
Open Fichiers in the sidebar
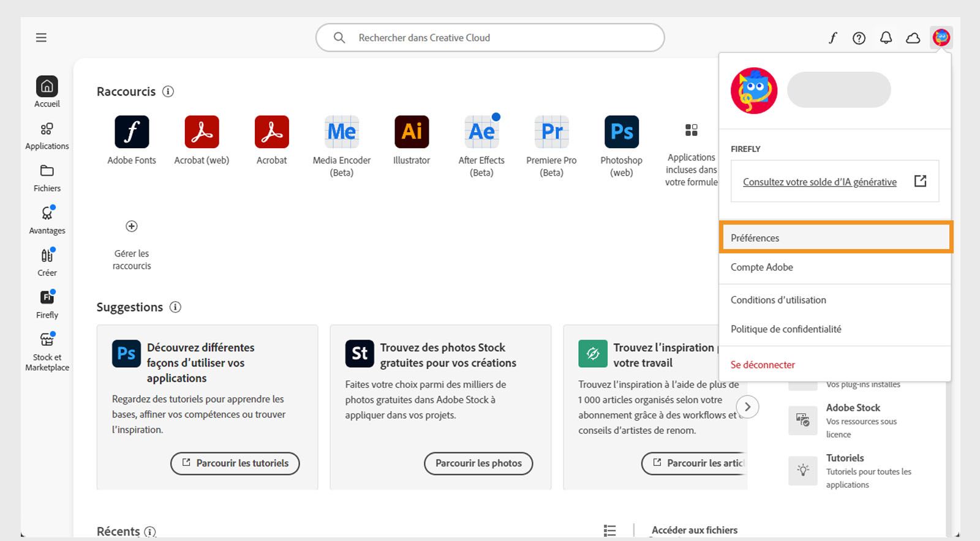[47, 178]
